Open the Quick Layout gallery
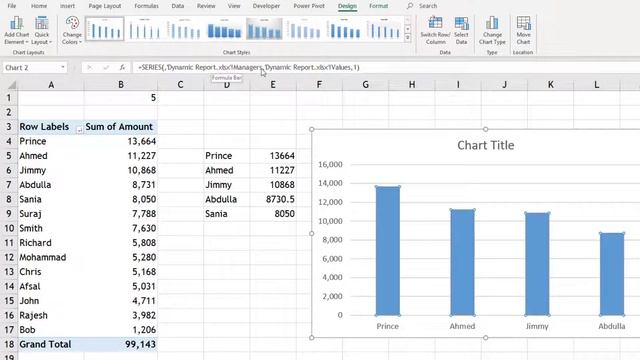 [41, 30]
